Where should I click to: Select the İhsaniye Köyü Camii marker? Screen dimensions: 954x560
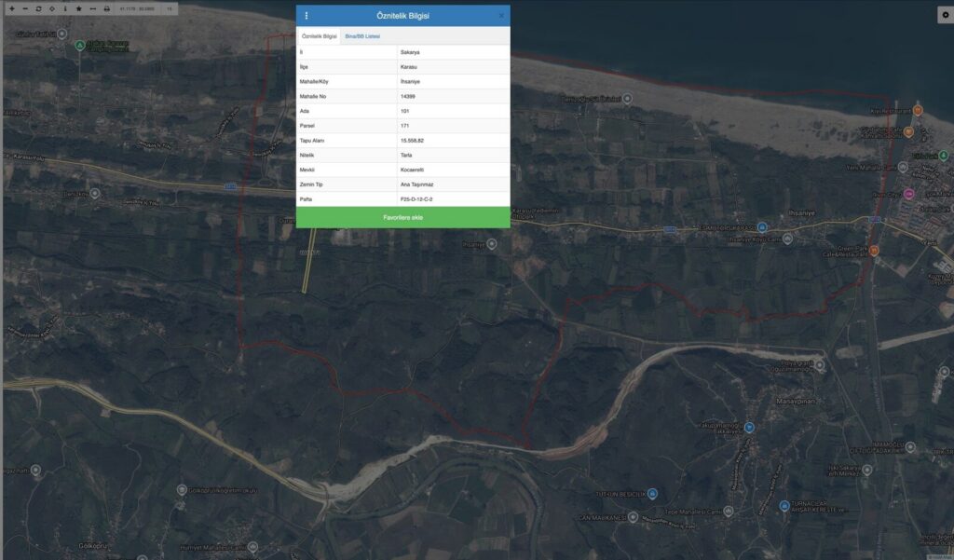[787, 239]
